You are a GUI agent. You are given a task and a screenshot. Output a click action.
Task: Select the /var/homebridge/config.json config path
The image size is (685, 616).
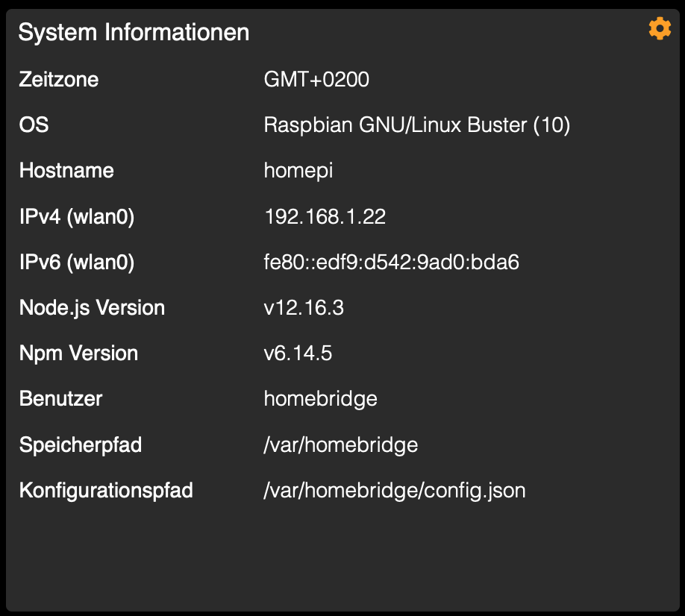(x=395, y=491)
